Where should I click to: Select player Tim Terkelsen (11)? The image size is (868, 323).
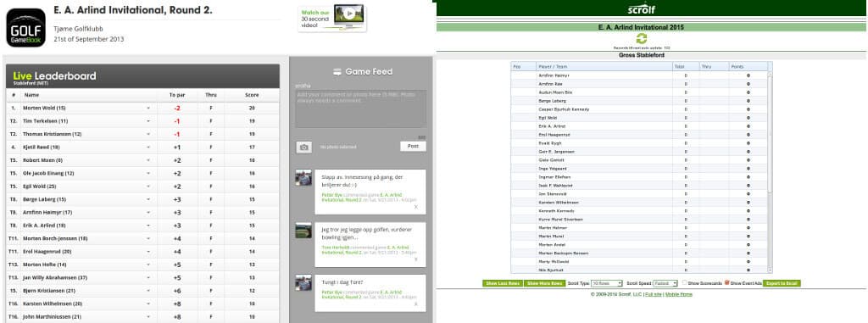coord(46,121)
